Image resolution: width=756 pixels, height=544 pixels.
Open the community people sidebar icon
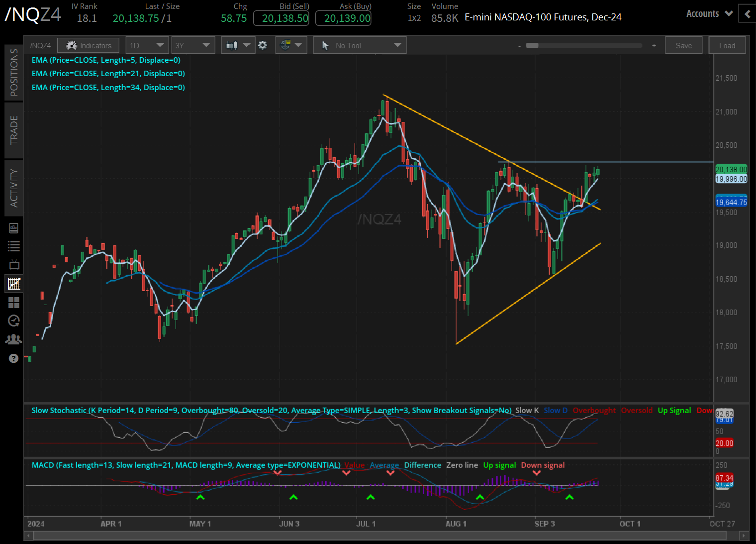coord(13,339)
